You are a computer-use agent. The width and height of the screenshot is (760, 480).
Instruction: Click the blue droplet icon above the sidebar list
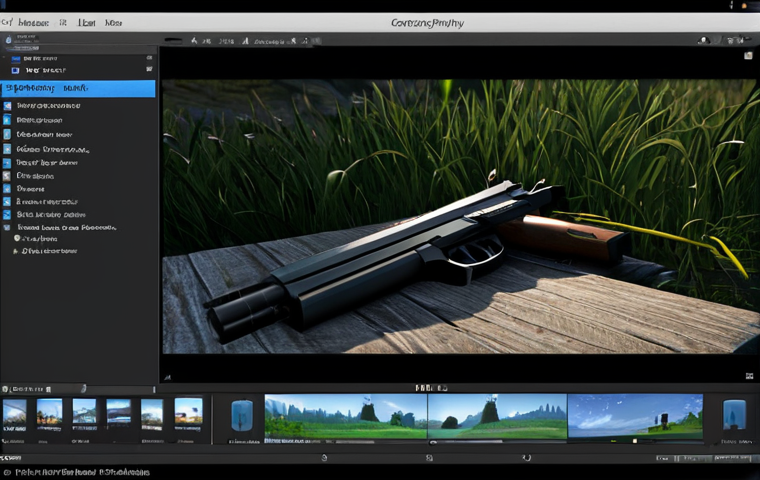click(x=8, y=40)
